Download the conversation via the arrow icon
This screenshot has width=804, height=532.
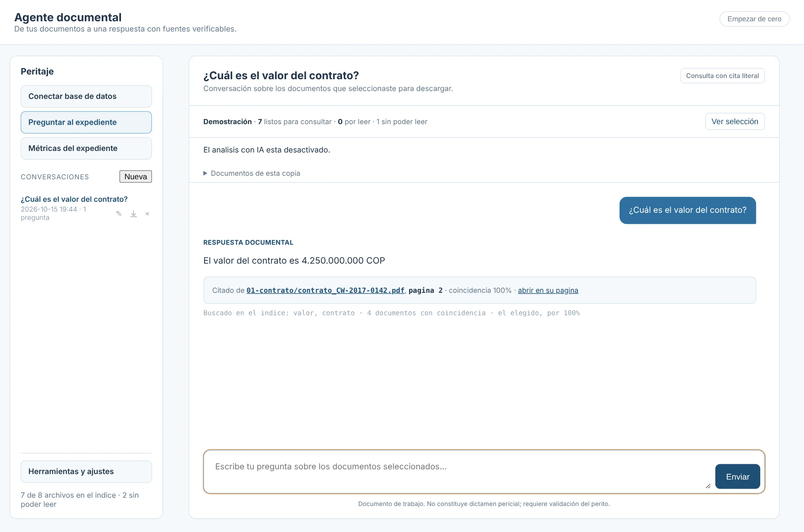(134, 214)
